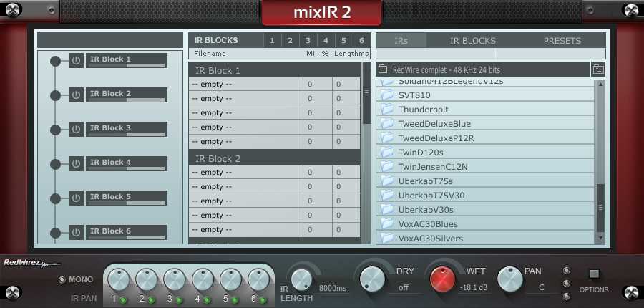The width and height of the screenshot is (644, 308).
Task: Click the file browser scroll down arrow
Action: pyautogui.click(x=600, y=238)
